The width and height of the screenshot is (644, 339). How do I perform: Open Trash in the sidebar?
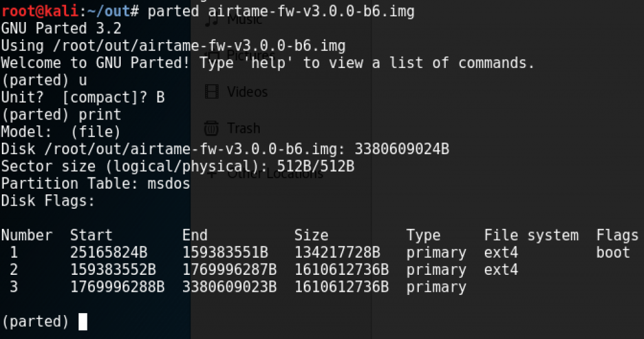pos(243,128)
